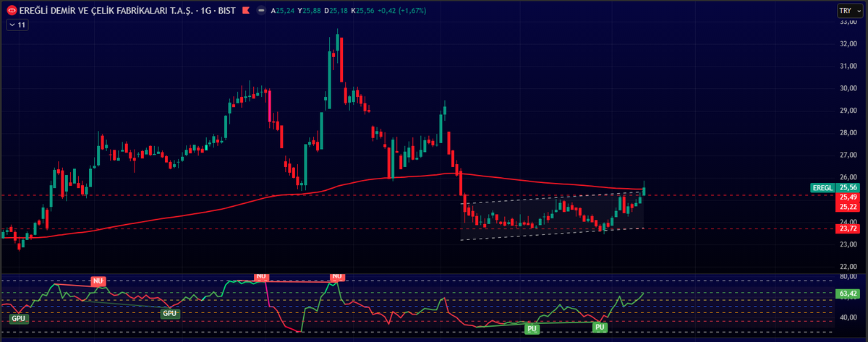Click the 30,00 price scale value

[847, 88]
